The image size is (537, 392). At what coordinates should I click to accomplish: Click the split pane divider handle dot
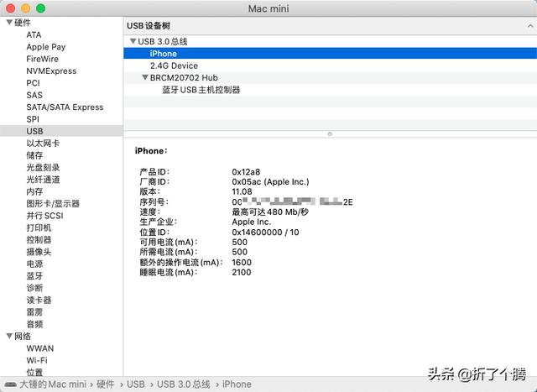click(330, 134)
